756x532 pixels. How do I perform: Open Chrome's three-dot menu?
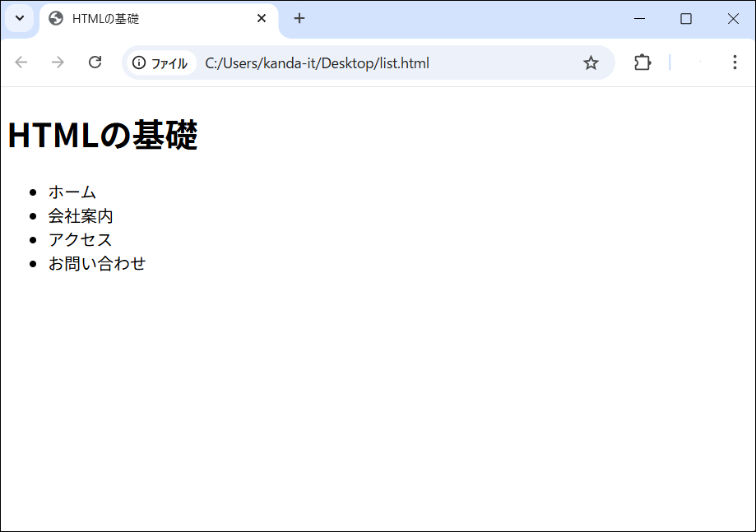[735, 63]
